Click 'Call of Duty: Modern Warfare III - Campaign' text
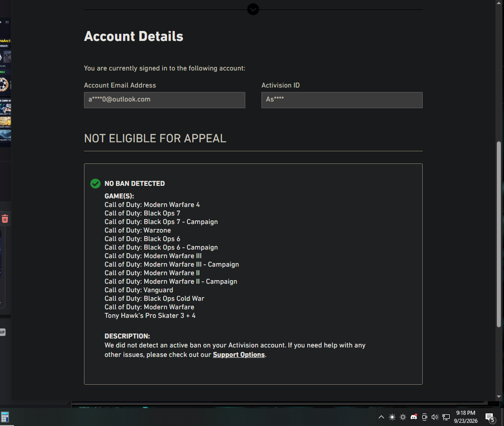 click(172, 264)
